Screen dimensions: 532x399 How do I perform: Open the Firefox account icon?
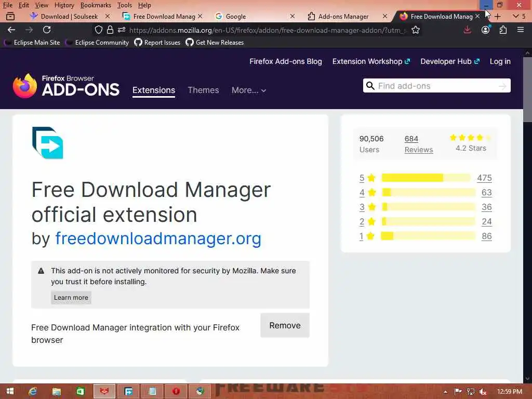point(486,30)
